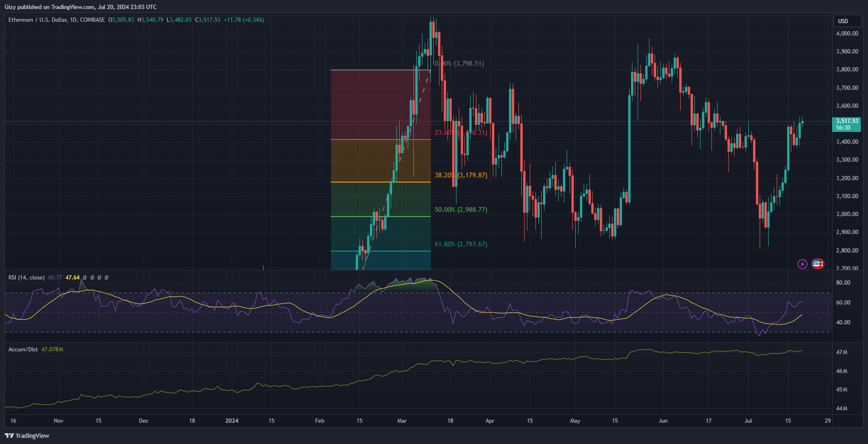
Task: Click the Jul label on time axis
Action: click(748, 421)
